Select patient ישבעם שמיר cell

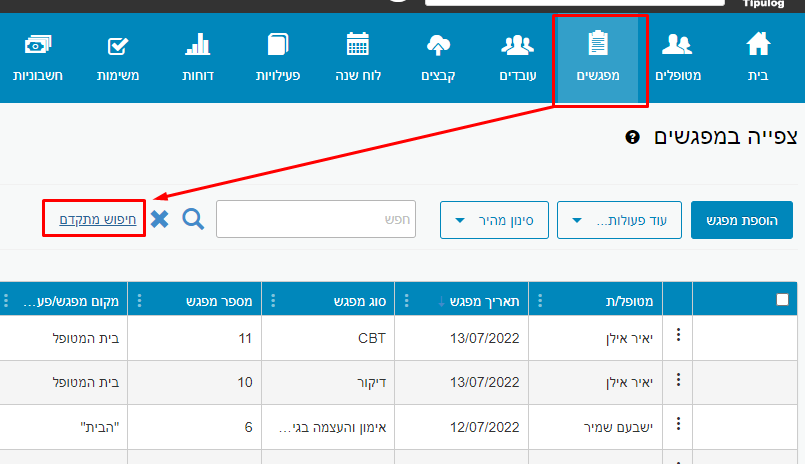point(618,427)
